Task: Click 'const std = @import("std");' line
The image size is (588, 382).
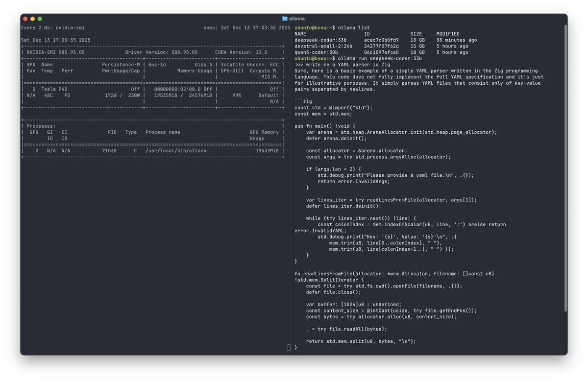Action: 334,108
